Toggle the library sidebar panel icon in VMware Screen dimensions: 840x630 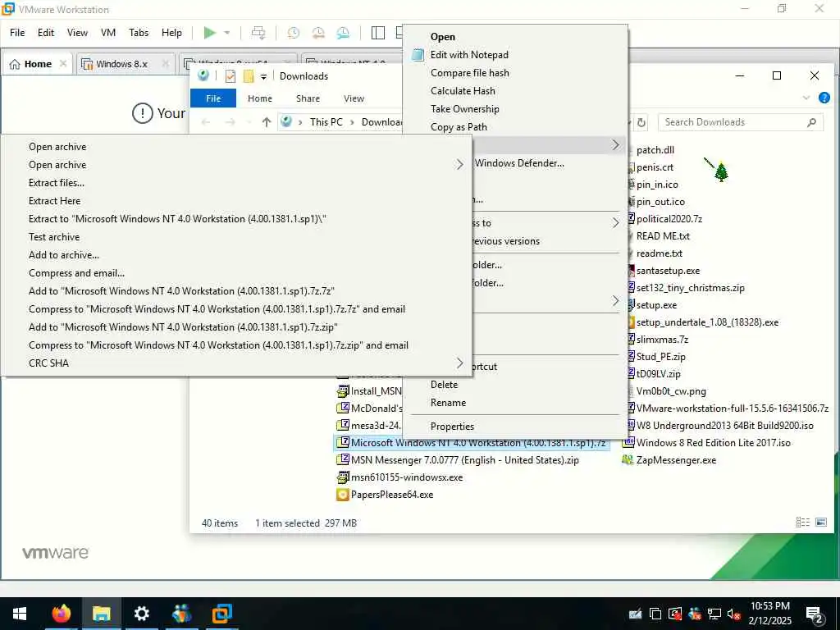[377, 33]
